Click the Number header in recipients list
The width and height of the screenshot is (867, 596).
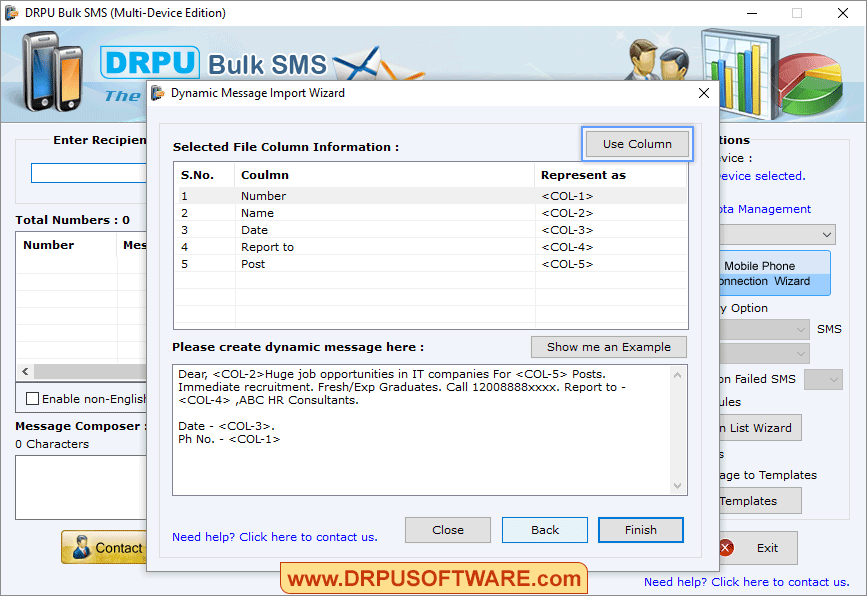[x=66, y=245]
